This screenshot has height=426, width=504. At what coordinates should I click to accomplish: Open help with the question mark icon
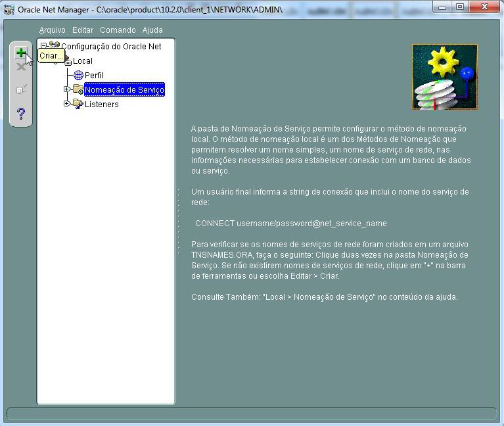tap(21, 114)
